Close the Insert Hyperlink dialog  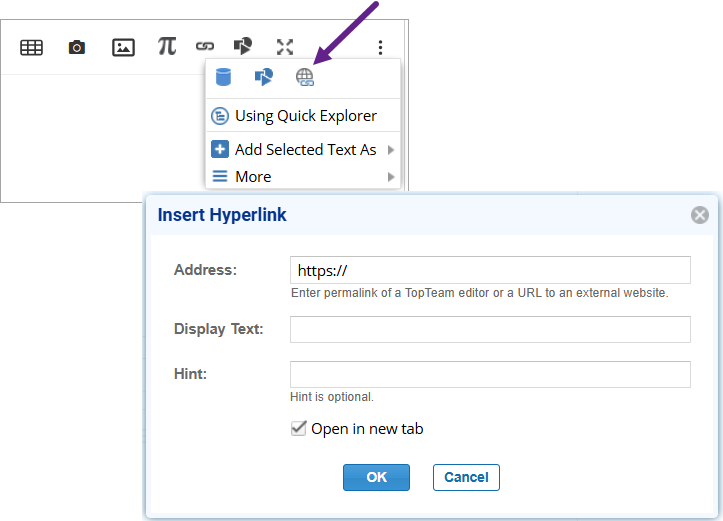pos(700,215)
